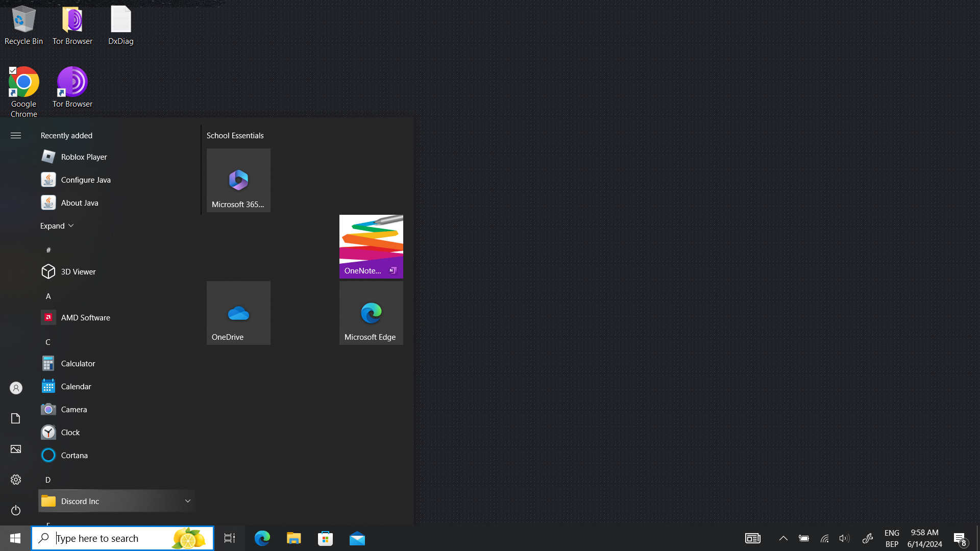The width and height of the screenshot is (980, 551).
Task: Click the letter A section header
Action: (x=48, y=296)
